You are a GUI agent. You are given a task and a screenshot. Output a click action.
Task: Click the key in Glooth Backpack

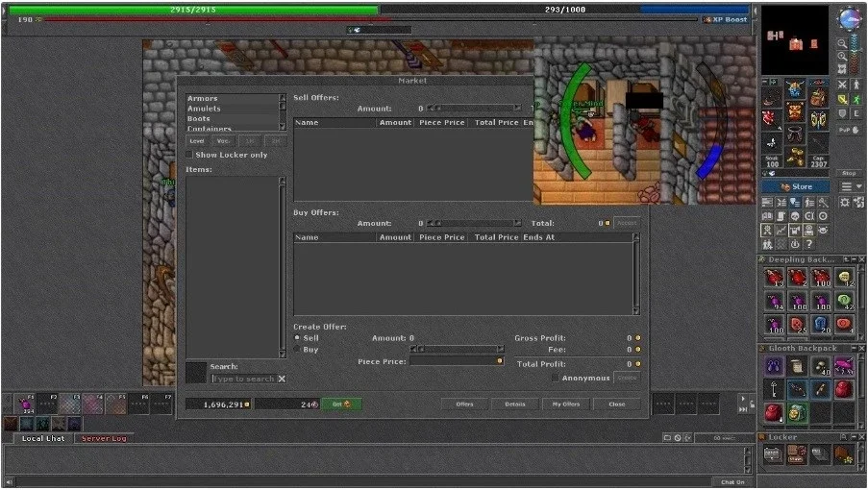click(774, 389)
